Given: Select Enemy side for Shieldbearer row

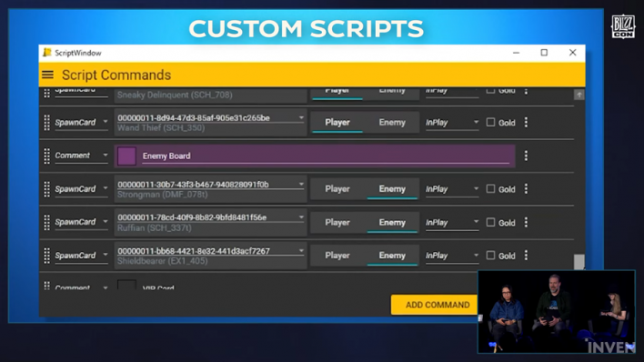Looking at the screenshot, I should click(392, 256).
